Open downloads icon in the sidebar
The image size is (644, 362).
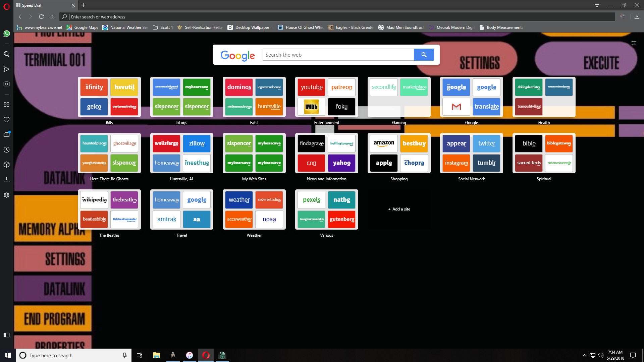pos(6,180)
